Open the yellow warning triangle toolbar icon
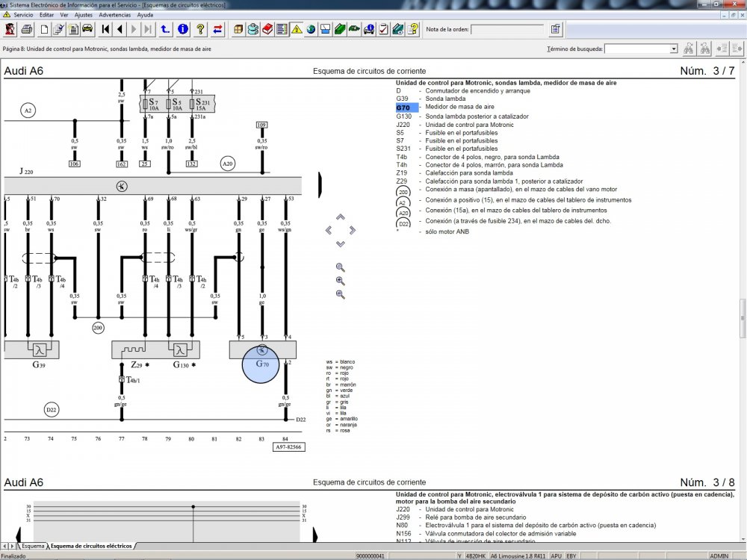The height and width of the screenshot is (560, 747). pos(297,30)
